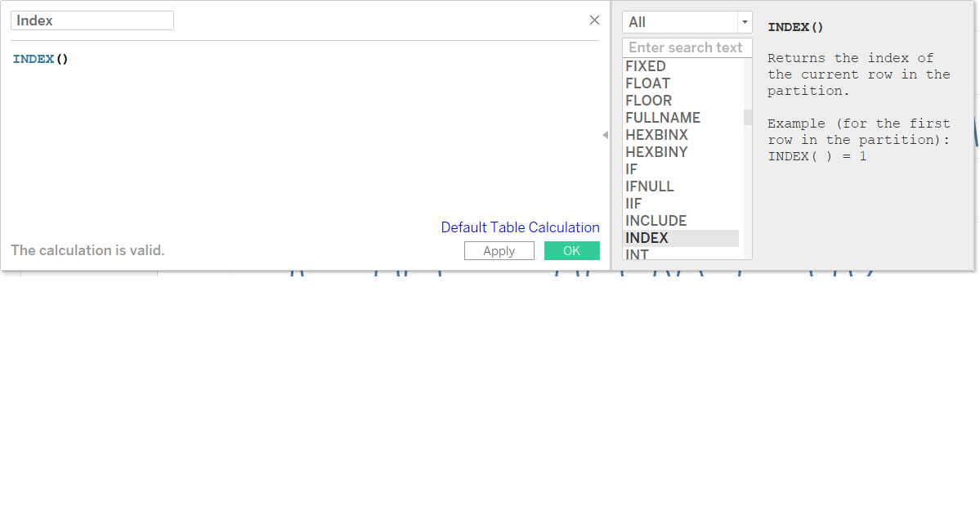This screenshot has height=530, width=980.
Task: Select the INT function from the list
Action: tap(636, 254)
